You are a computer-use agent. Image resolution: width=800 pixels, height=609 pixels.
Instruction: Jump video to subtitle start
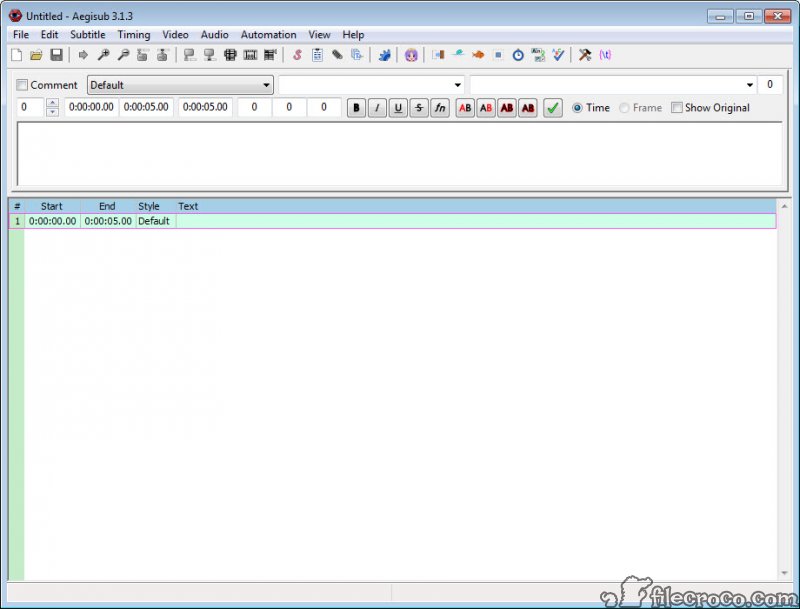coord(142,55)
